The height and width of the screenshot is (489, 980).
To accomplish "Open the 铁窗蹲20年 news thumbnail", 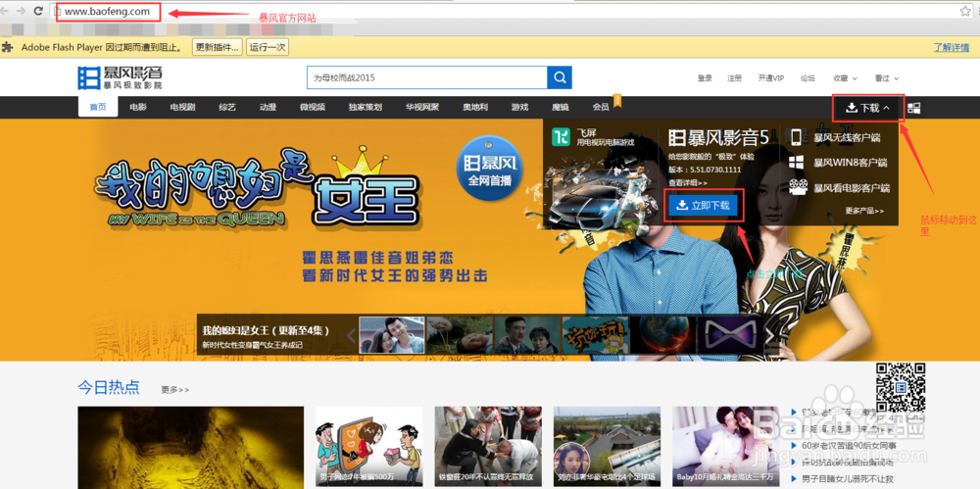I will (x=487, y=447).
